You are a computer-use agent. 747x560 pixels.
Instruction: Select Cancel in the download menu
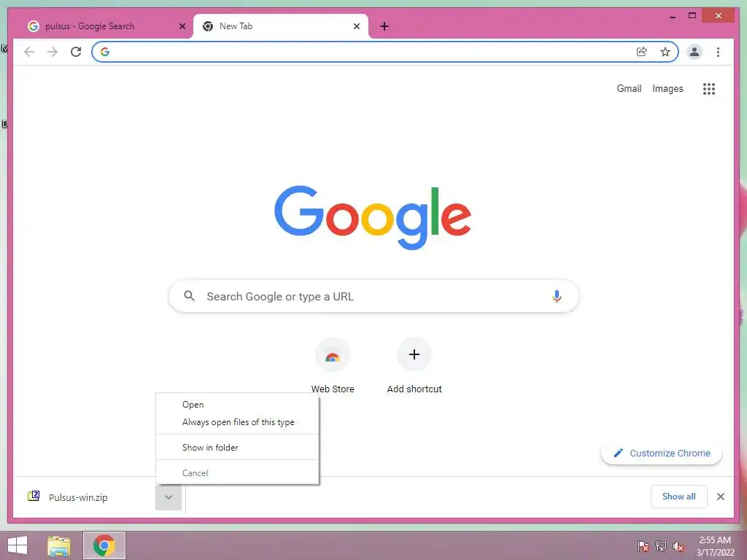click(x=237, y=472)
